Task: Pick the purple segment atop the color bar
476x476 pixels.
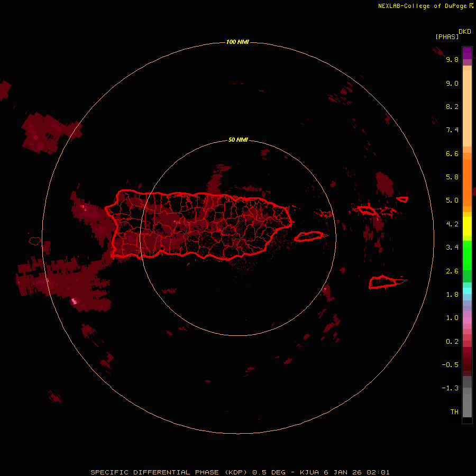Action: coord(467,53)
